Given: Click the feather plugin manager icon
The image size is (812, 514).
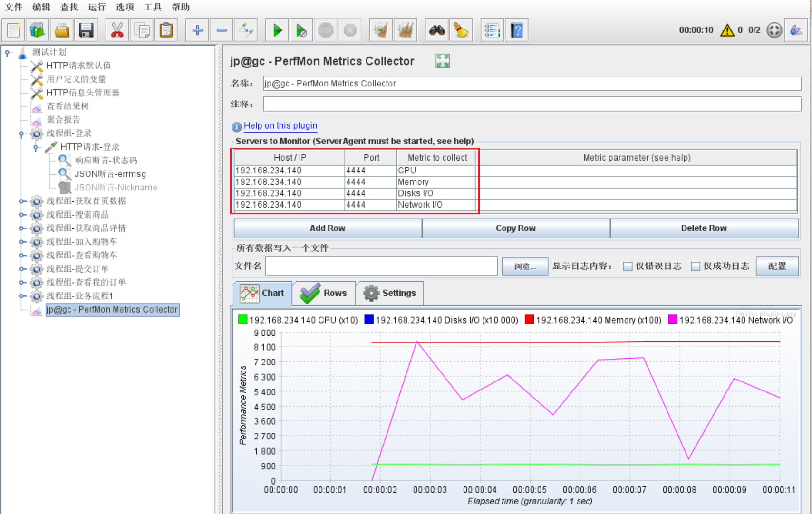Looking at the screenshot, I should pos(796,30).
